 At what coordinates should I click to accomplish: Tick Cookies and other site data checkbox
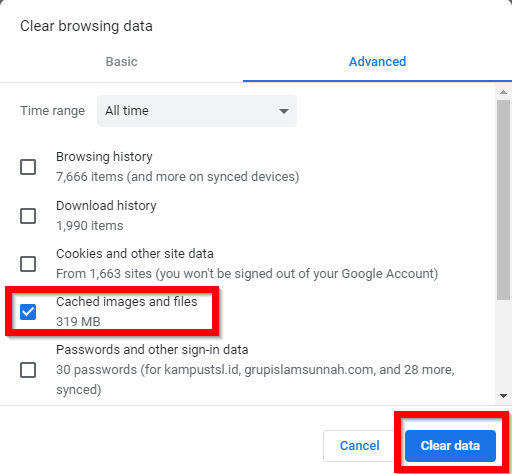28,264
